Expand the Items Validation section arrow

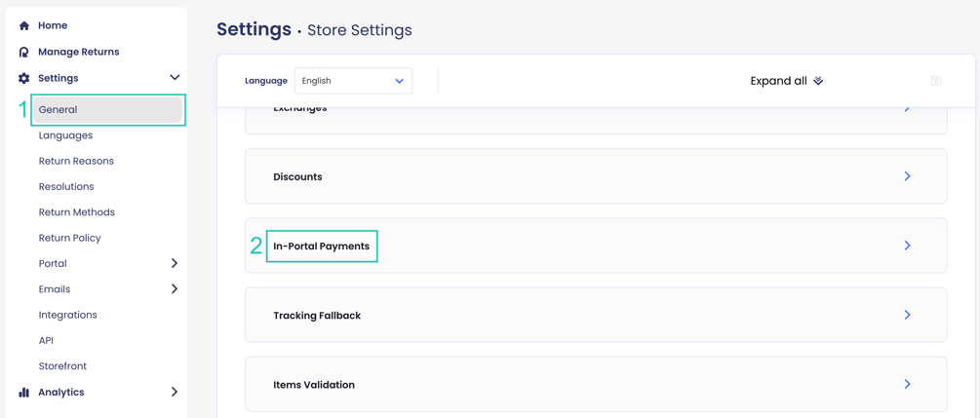click(x=908, y=384)
